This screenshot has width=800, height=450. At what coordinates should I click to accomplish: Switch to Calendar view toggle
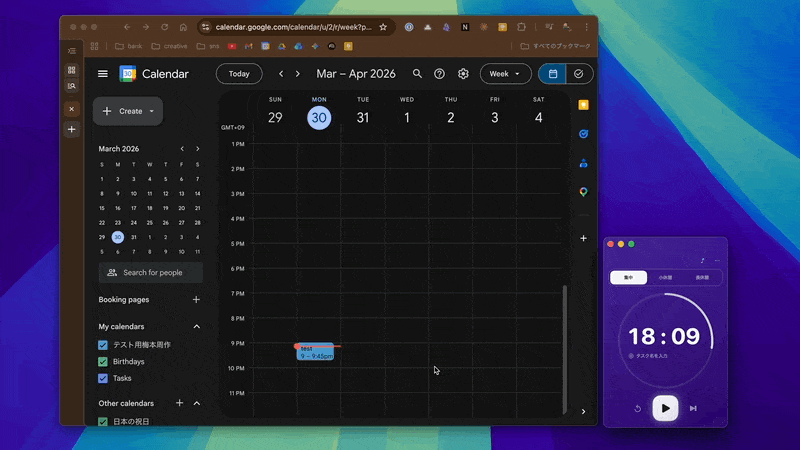(553, 74)
